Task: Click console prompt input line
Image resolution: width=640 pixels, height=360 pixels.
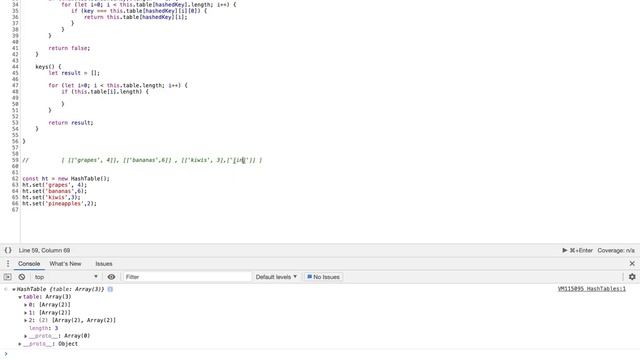Action: click(x=320, y=354)
